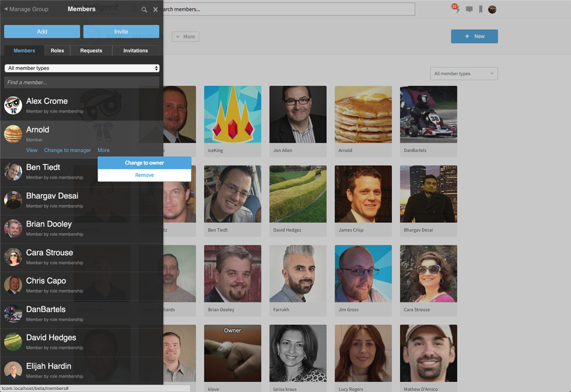Open klove's Owner thumbnail
This screenshot has height=392, width=571.
tap(232, 354)
